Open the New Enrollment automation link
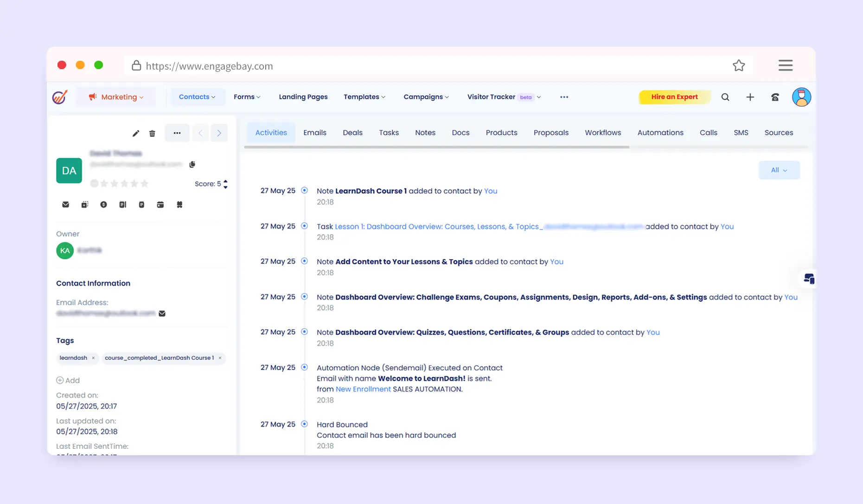 (363, 389)
